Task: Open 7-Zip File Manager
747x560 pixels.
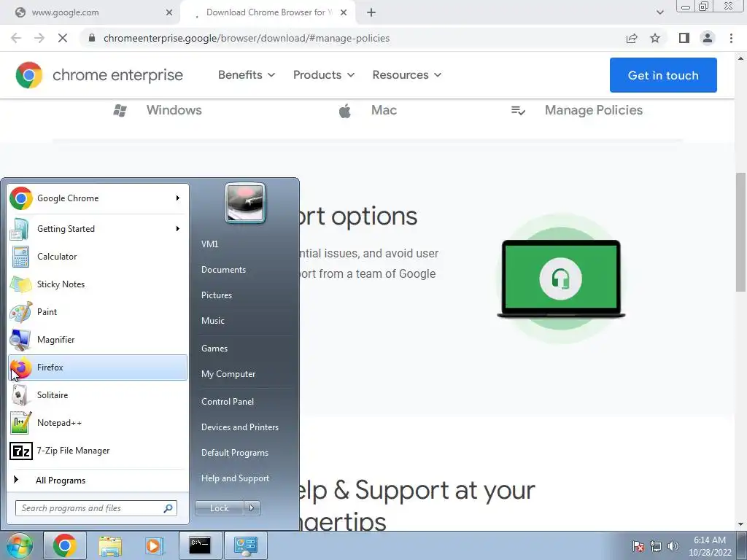Action: click(98, 450)
